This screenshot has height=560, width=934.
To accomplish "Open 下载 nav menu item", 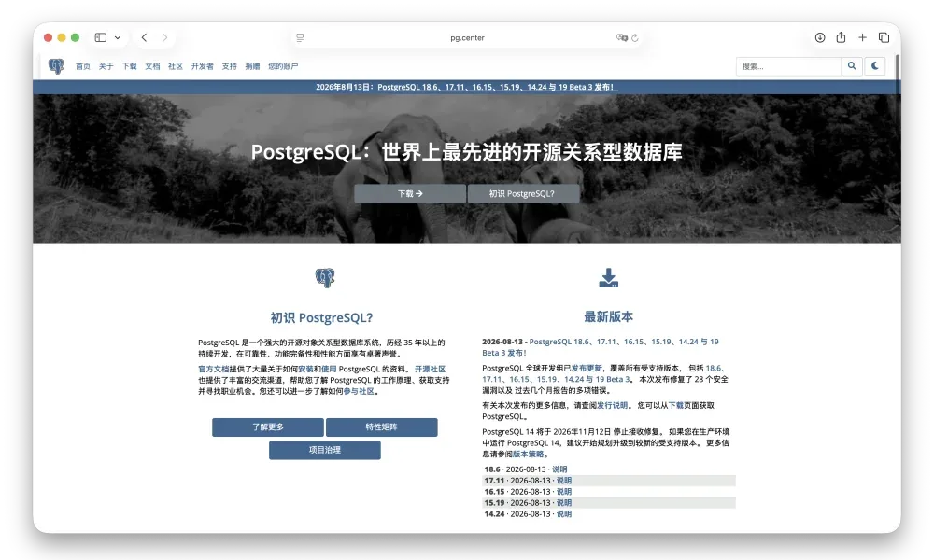I will click(x=129, y=66).
